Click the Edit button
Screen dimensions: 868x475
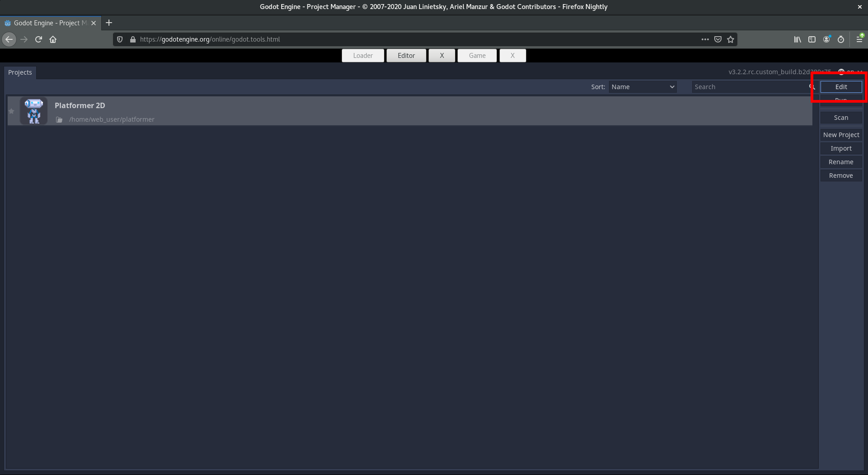coord(841,87)
